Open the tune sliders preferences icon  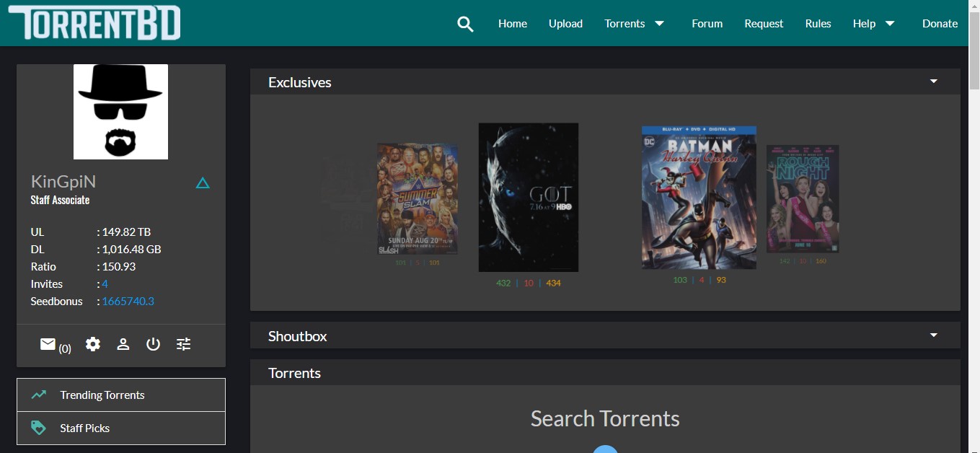pos(184,345)
